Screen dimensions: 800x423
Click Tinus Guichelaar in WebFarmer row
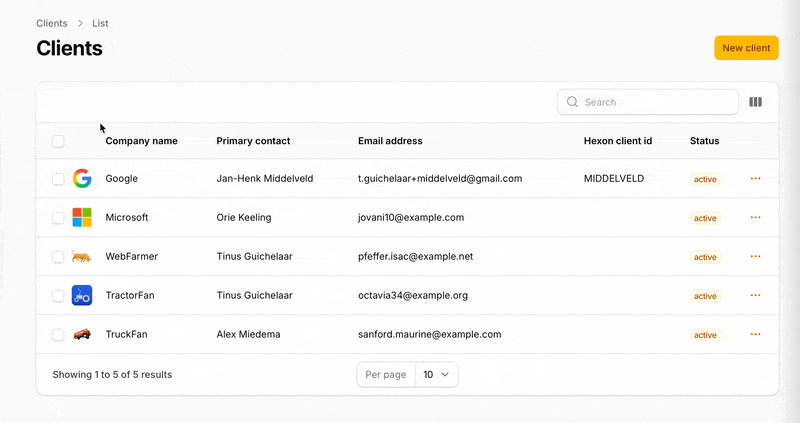point(255,256)
